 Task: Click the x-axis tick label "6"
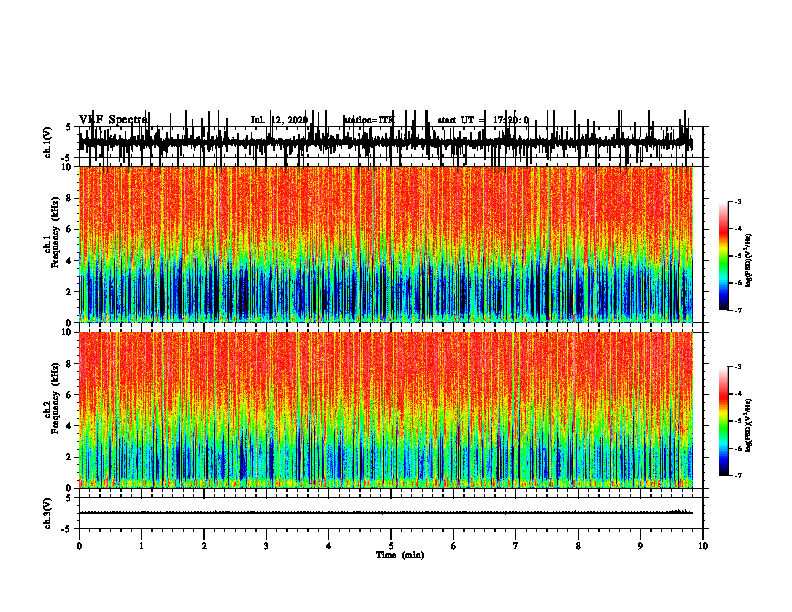454,546
